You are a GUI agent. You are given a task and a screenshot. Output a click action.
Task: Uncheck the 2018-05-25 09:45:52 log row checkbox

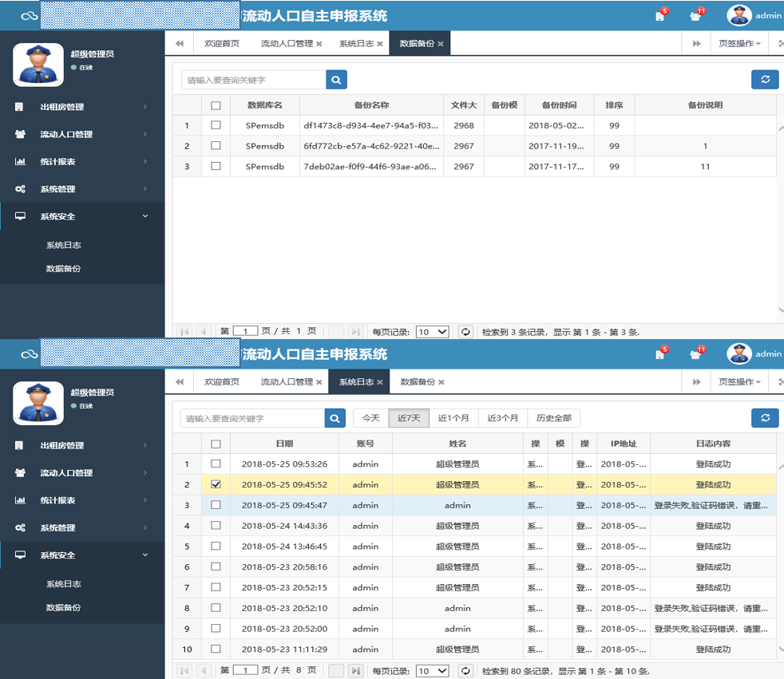coord(216,484)
